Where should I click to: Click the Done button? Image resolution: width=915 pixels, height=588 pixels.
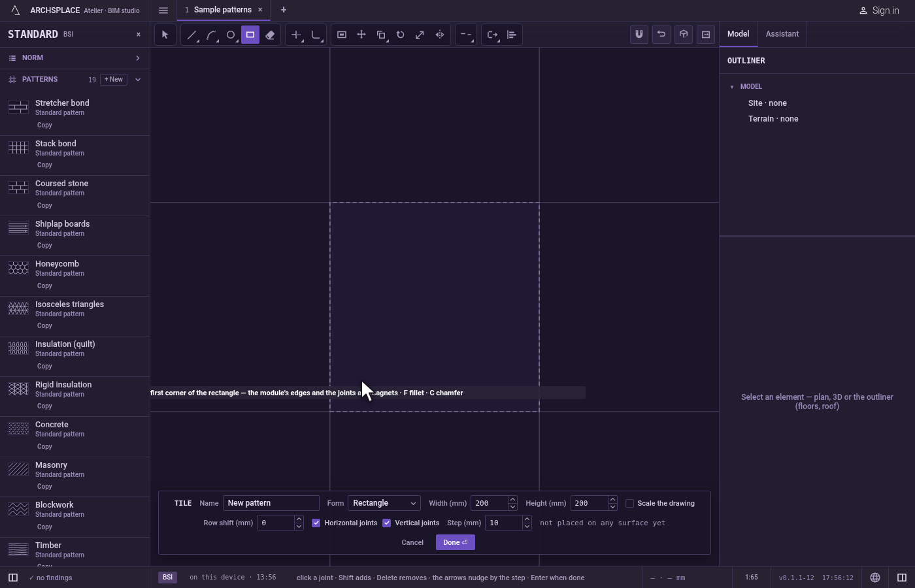(x=456, y=542)
